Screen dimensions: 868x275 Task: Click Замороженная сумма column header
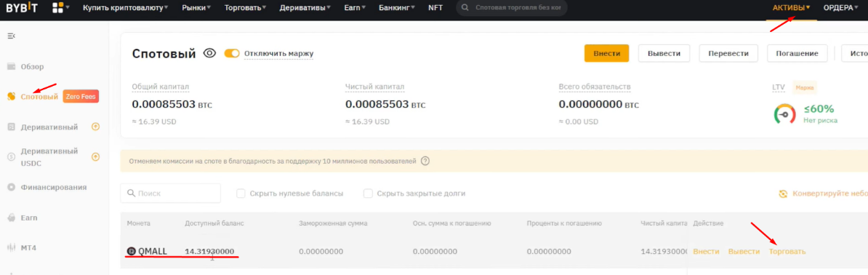[333, 223]
